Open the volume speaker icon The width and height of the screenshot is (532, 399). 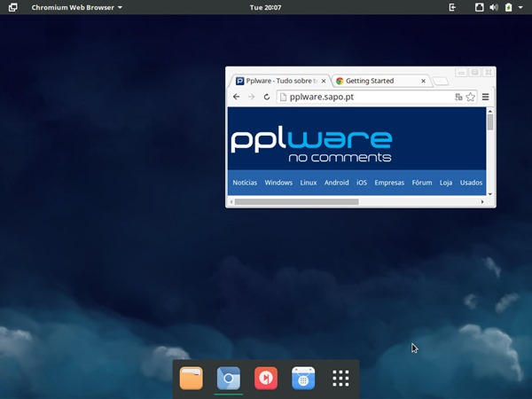[494, 7]
